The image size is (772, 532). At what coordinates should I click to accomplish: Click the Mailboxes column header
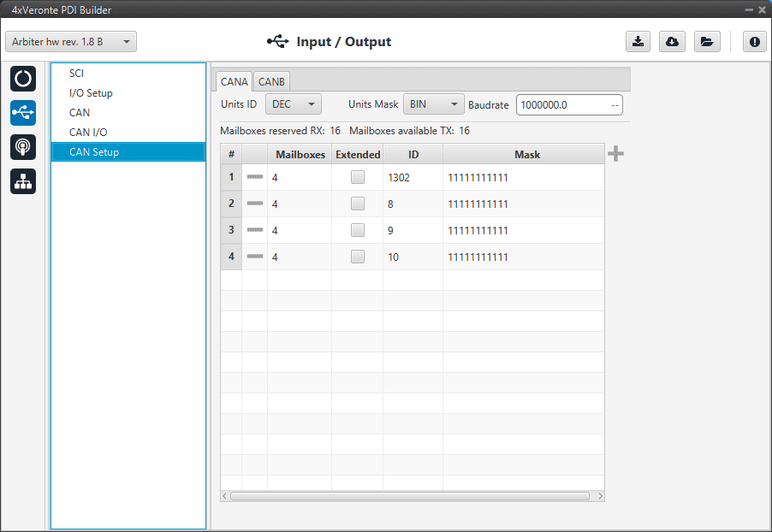(x=300, y=155)
